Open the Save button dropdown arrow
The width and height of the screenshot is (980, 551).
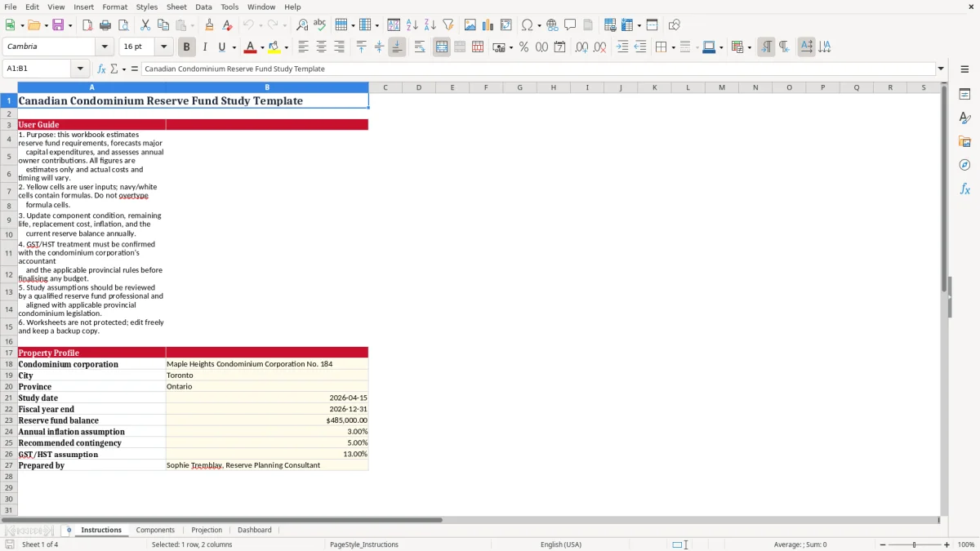70,25
